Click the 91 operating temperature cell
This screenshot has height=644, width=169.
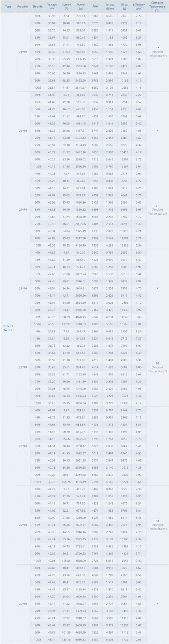(x=158, y=210)
